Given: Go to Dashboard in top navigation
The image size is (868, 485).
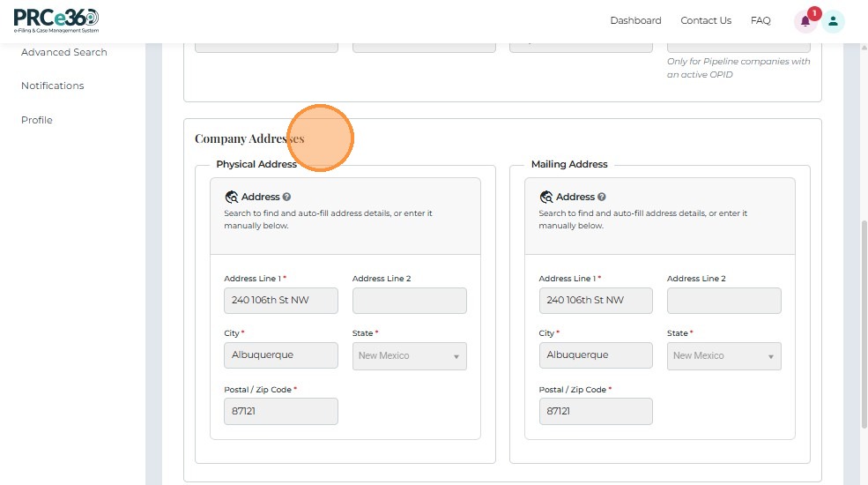Looking at the screenshot, I should coord(635,21).
